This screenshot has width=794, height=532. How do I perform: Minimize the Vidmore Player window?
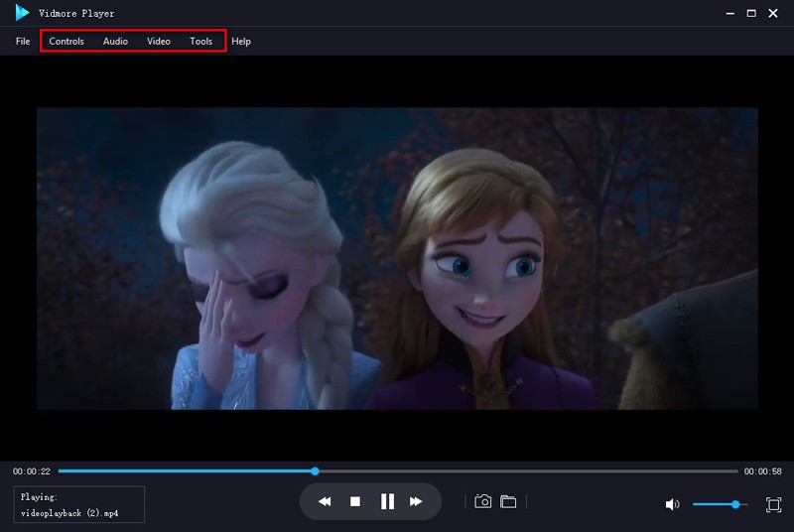[x=725, y=13]
